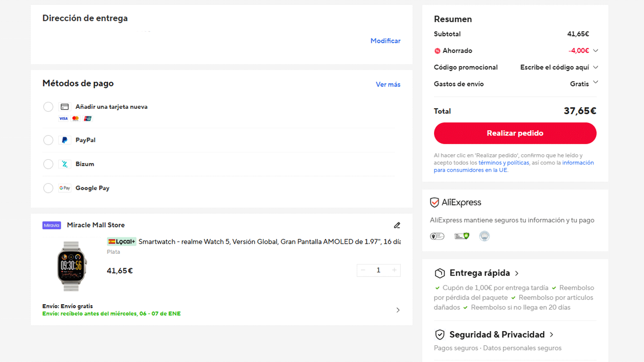The image size is (644, 362).
Task: Click the Mastercard logo
Action: tap(75, 119)
